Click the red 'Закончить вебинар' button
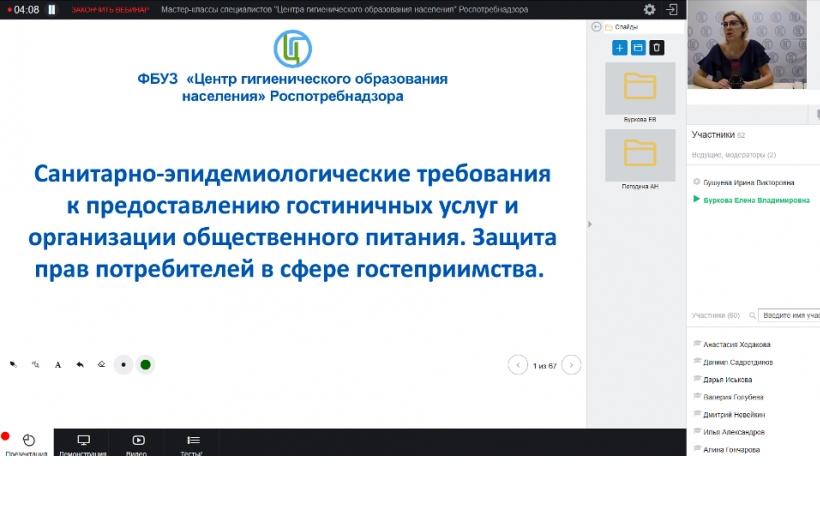This screenshot has width=820, height=512. [x=110, y=9]
